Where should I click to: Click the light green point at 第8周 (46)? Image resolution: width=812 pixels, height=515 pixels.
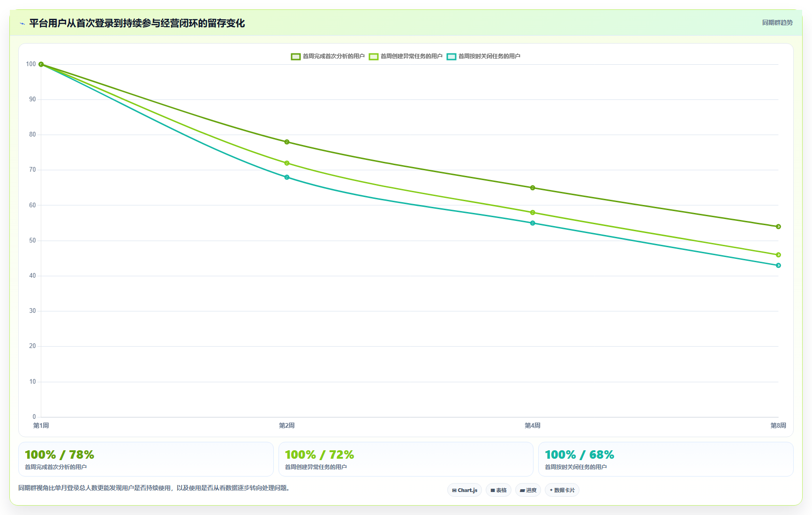(778, 255)
